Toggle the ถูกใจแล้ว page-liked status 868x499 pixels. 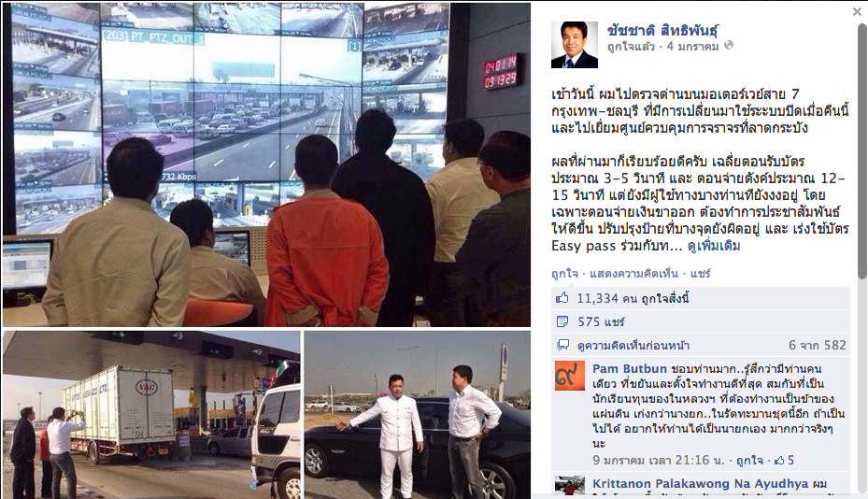pos(631,46)
